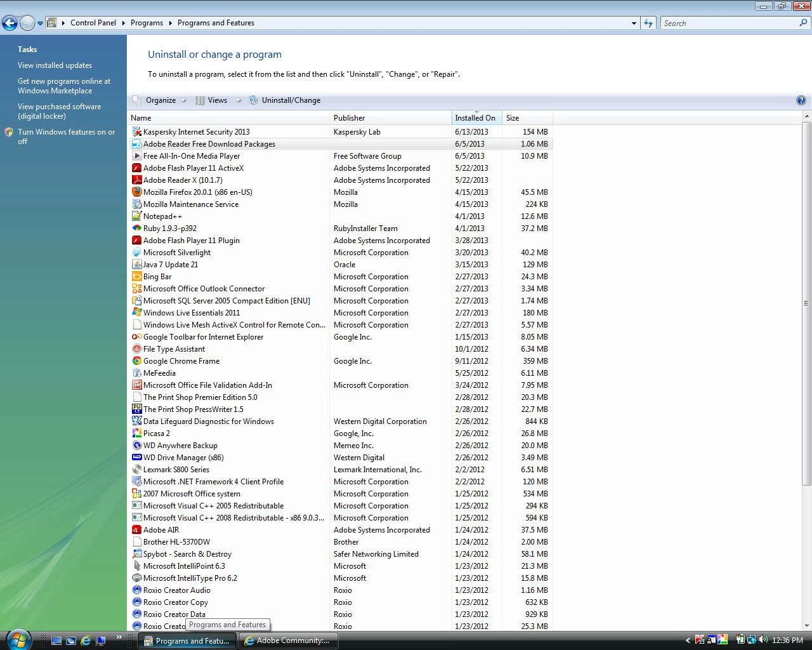
Task: Click the scroll down arrow of list
Action: 806,625
